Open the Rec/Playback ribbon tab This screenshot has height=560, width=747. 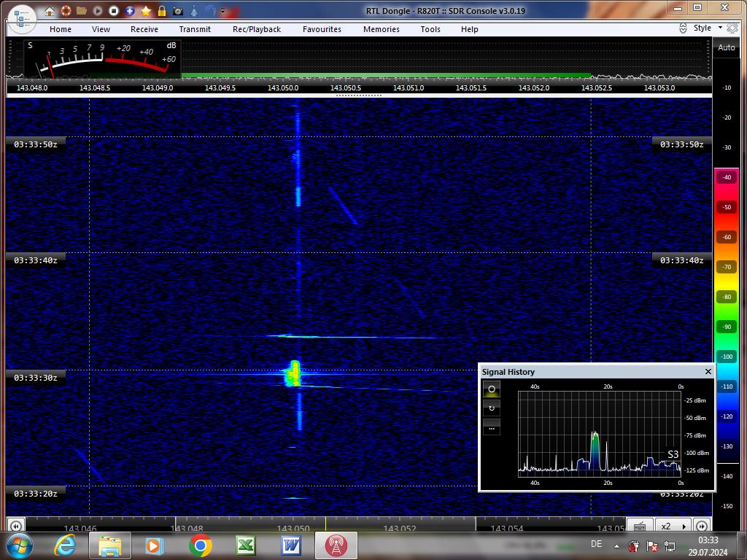257,29
